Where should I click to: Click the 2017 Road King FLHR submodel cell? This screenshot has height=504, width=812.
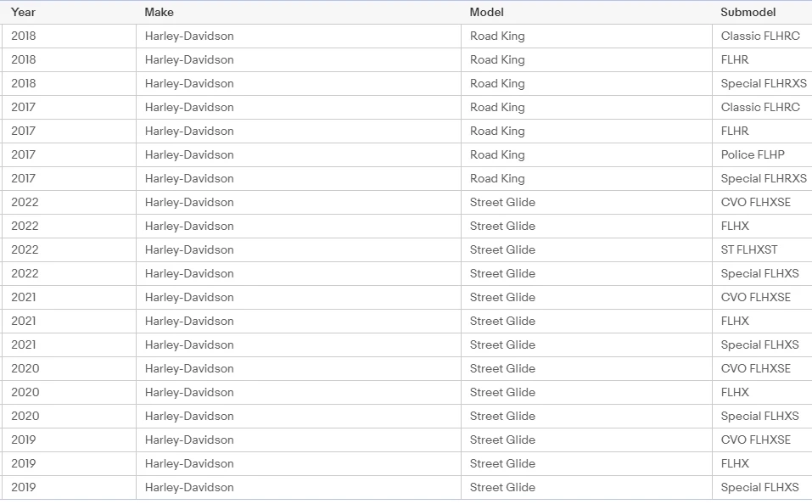click(762, 131)
